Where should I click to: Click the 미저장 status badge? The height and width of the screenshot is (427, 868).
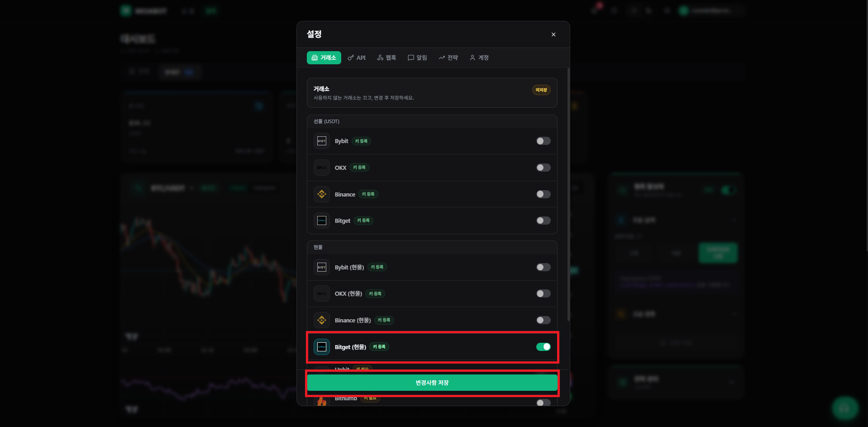[541, 90]
